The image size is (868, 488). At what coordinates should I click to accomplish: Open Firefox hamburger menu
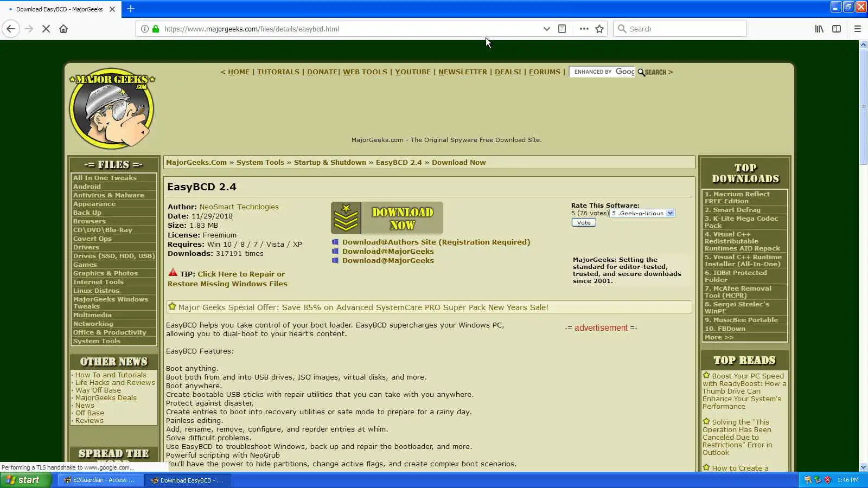[x=858, y=29]
